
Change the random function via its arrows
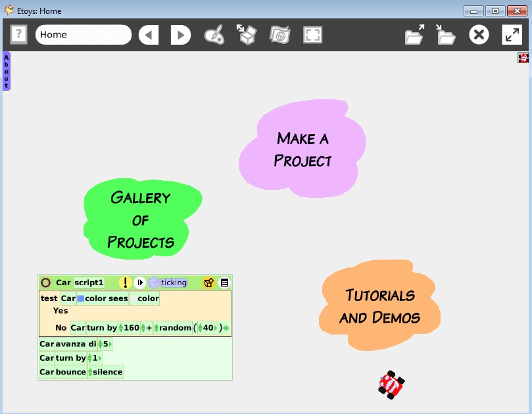[157, 328]
